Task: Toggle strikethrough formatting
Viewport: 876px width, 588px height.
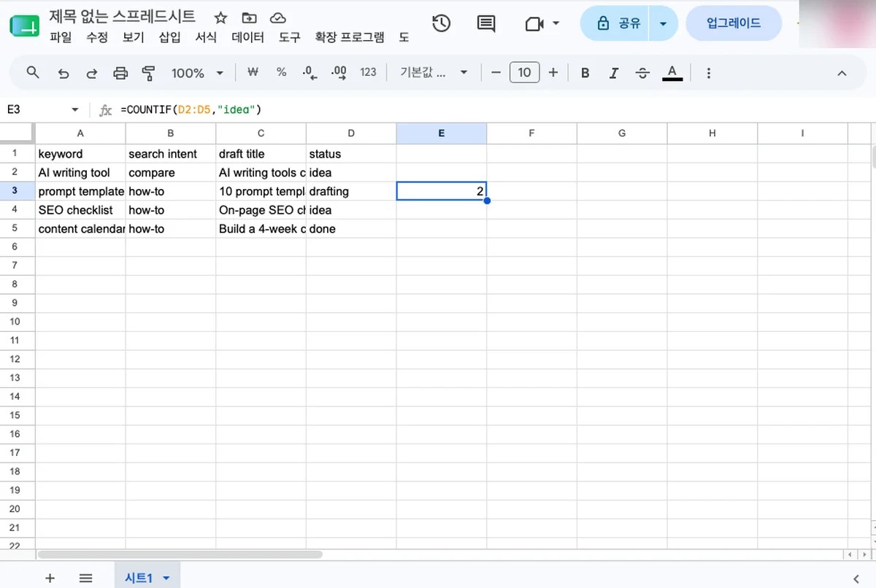Action: (x=642, y=73)
